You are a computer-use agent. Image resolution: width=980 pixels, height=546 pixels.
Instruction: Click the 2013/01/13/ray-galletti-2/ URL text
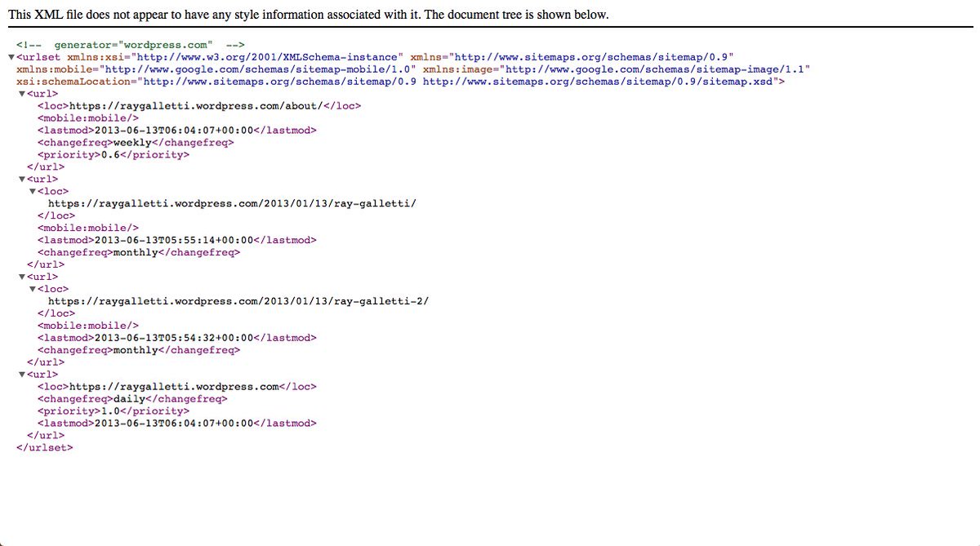(238, 301)
